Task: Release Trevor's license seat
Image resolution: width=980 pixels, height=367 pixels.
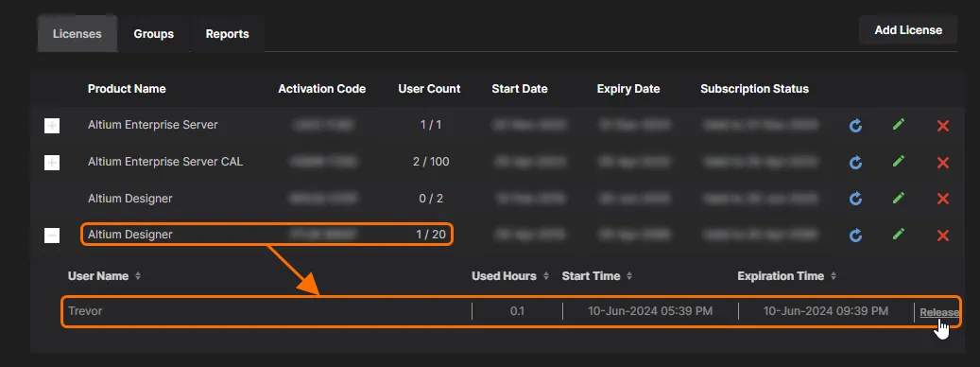Action: pyautogui.click(x=938, y=312)
